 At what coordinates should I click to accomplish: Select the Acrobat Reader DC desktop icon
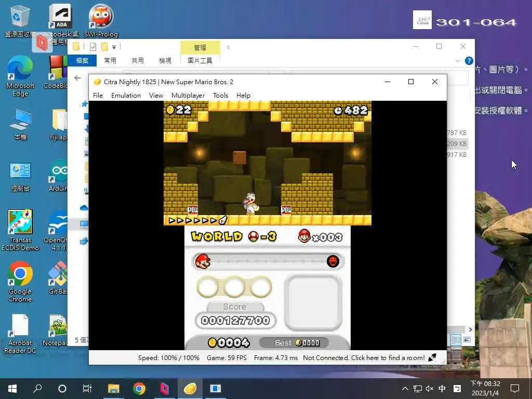(x=20, y=334)
